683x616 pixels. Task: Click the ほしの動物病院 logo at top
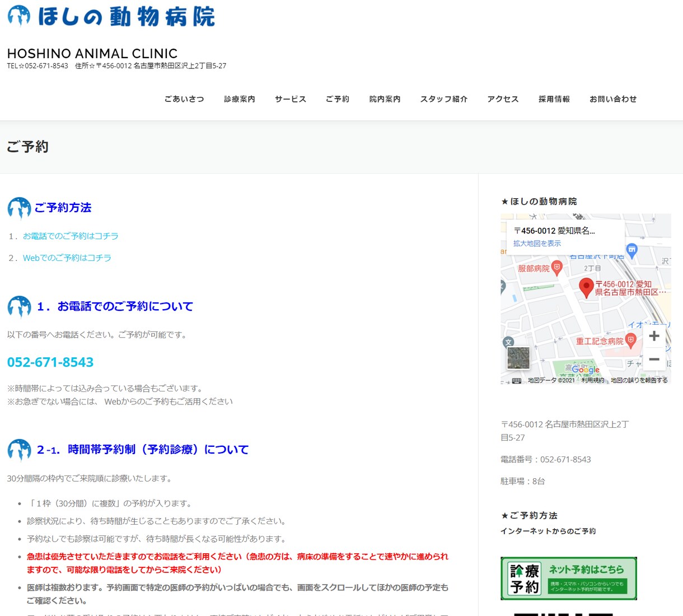pos(111,17)
